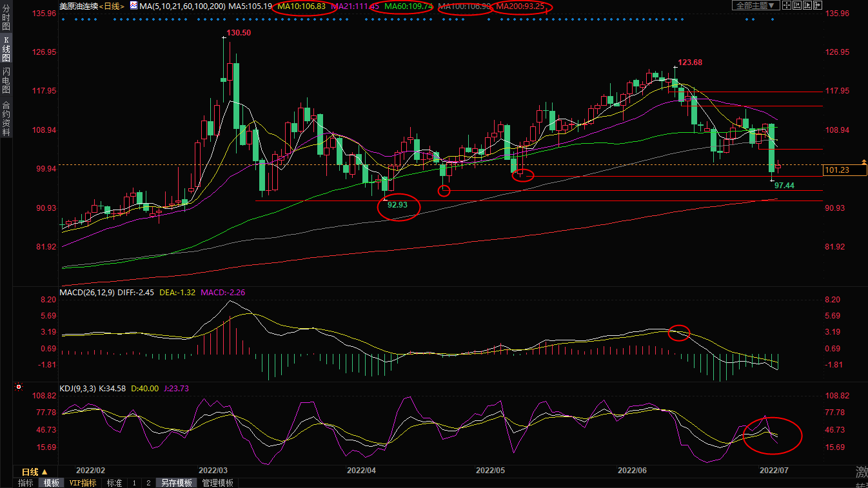Select the 指标 bottom tab
This screenshot has height=488, width=868.
(x=26, y=483)
